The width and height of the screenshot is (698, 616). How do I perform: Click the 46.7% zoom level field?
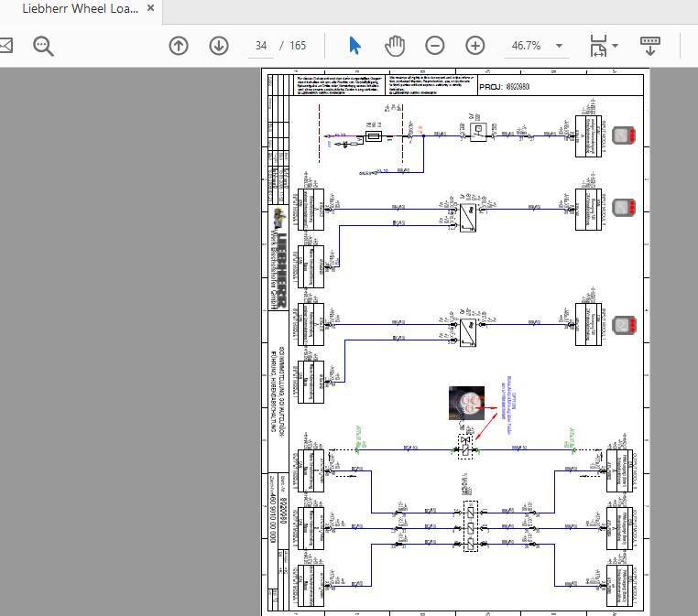point(526,45)
